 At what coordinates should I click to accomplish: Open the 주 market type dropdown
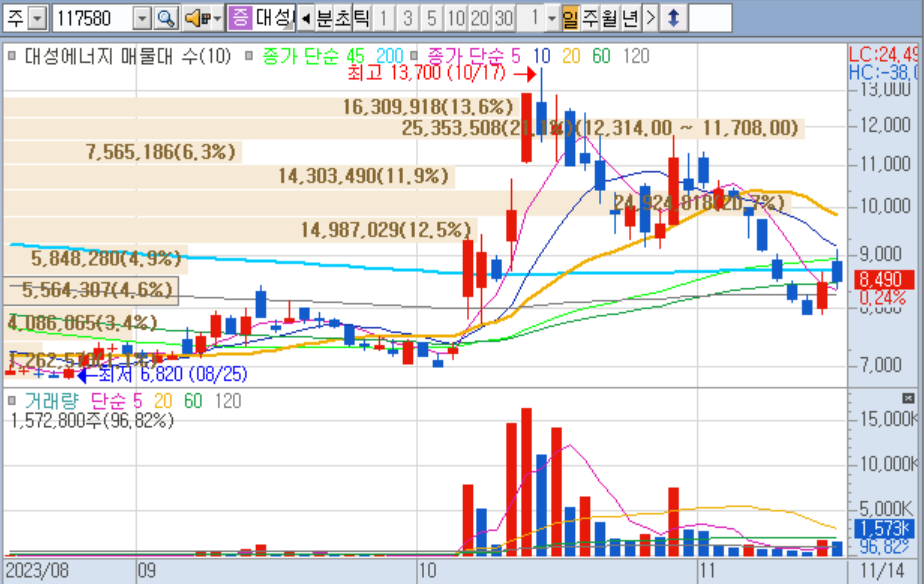(37, 19)
